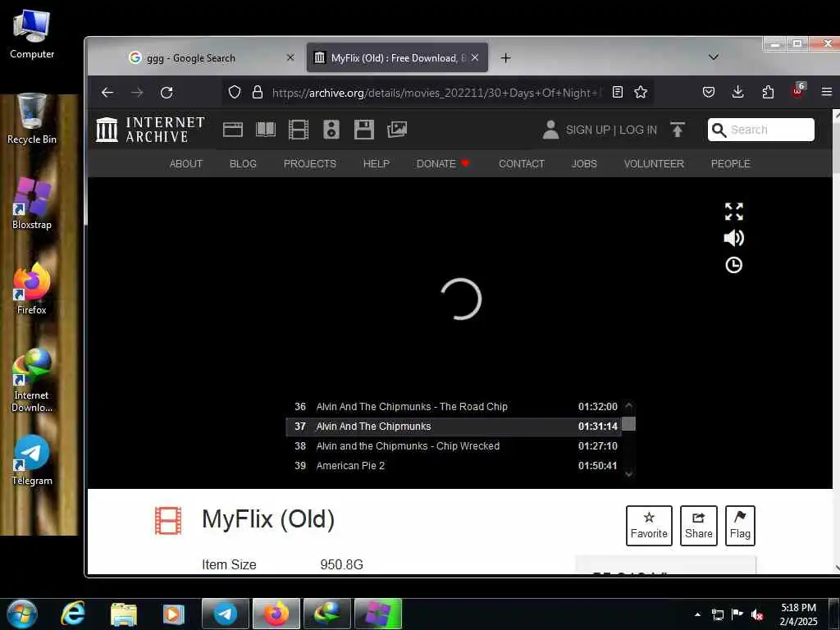Open the DONATE menu link
Screen dimensions: 840x630
442,164
